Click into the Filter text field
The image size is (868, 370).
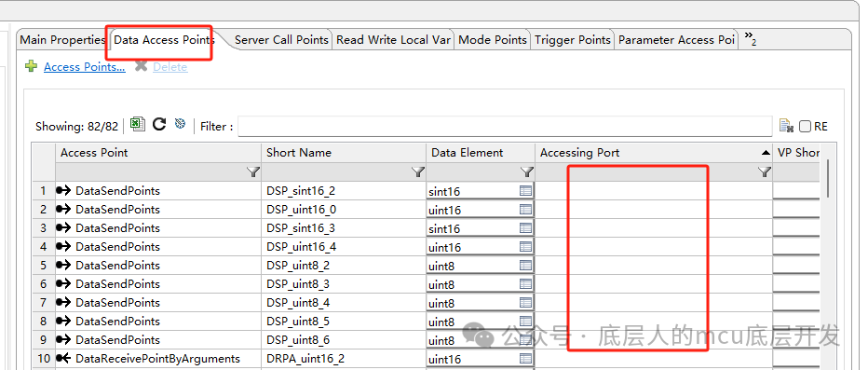(505, 126)
